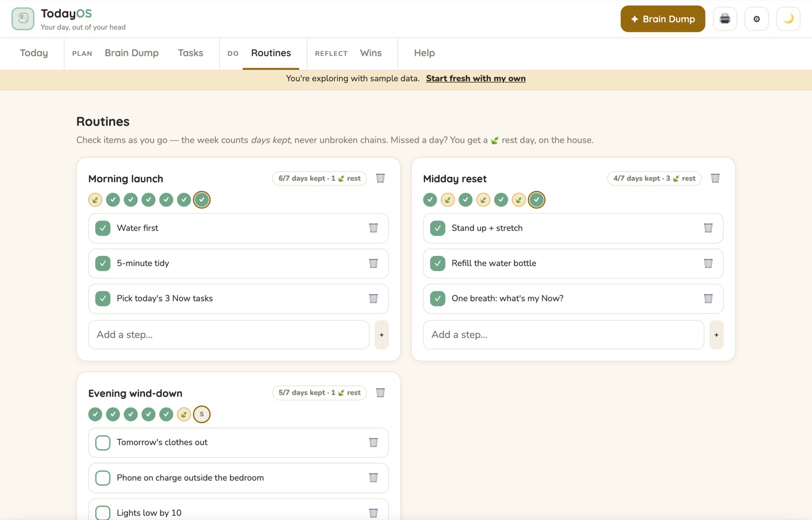
Task: Uncheck the Water first checkbox
Action: click(103, 228)
